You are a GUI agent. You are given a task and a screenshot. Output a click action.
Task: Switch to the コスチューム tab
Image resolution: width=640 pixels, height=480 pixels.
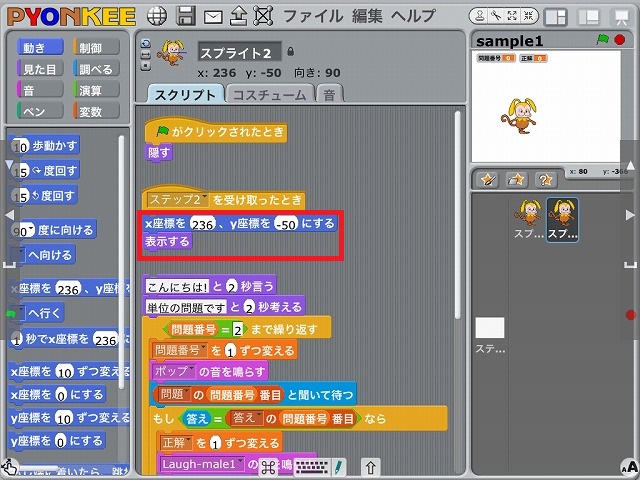point(268,94)
